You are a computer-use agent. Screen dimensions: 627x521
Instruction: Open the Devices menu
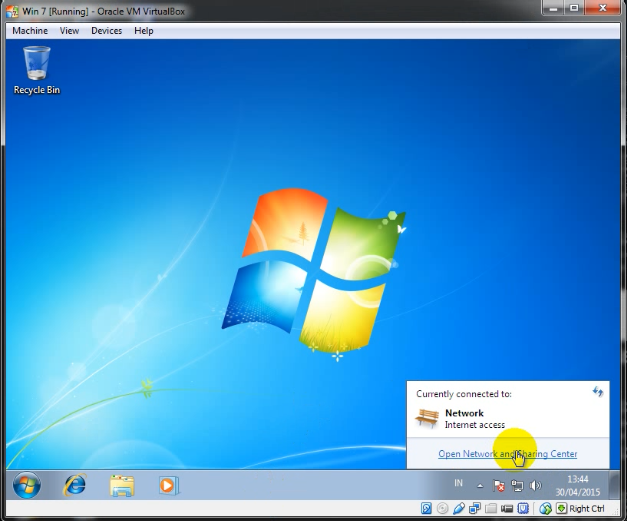(x=106, y=31)
